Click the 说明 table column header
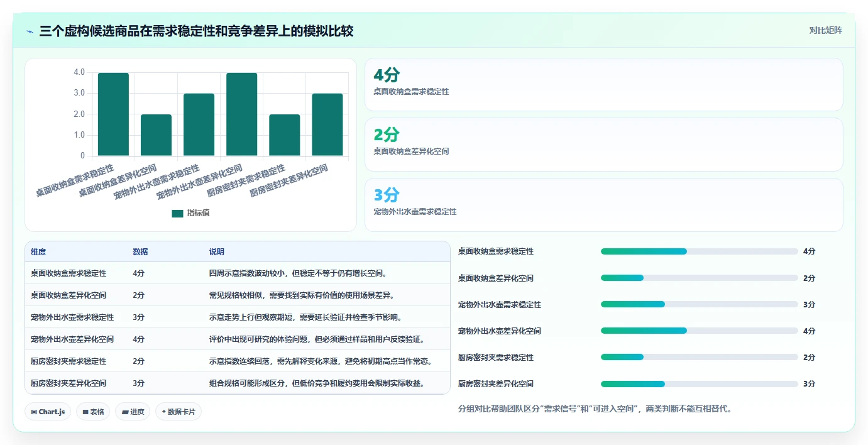Image resolution: width=868 pixels, height=445 pixels. pos(216,251)
